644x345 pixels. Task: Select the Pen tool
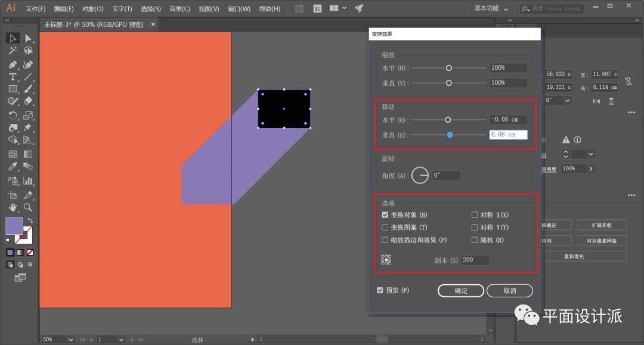(x=13, y=64)
